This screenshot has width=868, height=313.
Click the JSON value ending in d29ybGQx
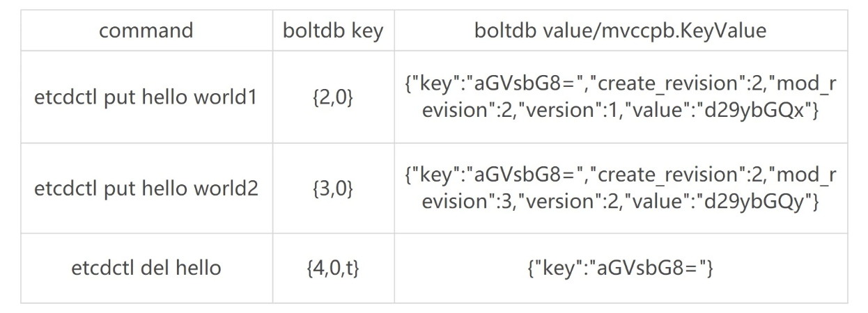(x=620, y=97)
